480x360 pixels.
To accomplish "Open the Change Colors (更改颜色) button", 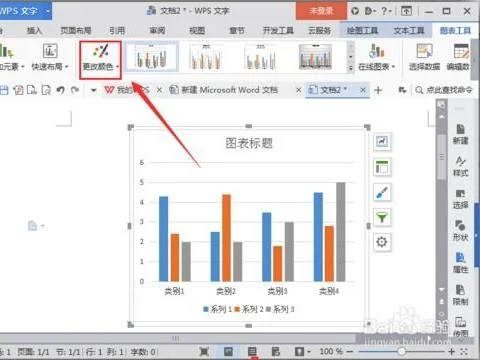I will [100, 59].
